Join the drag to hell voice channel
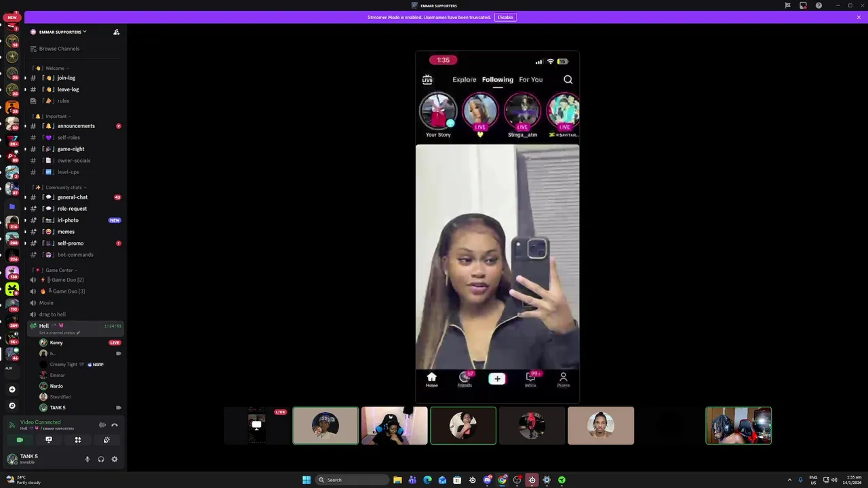This screenshot has width=868, height=488. pyautogui.click(x=75, y=314)
